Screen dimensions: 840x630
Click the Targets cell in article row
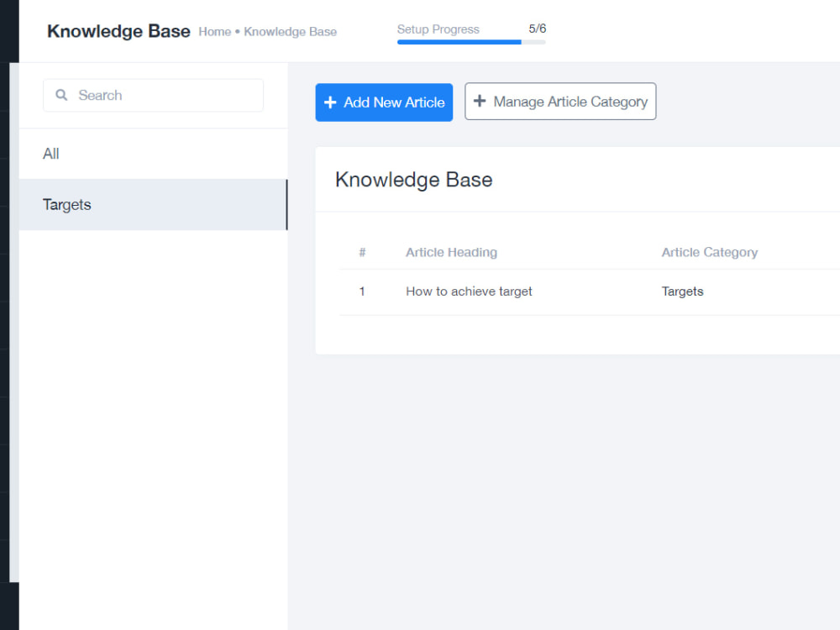click(682, 291)
